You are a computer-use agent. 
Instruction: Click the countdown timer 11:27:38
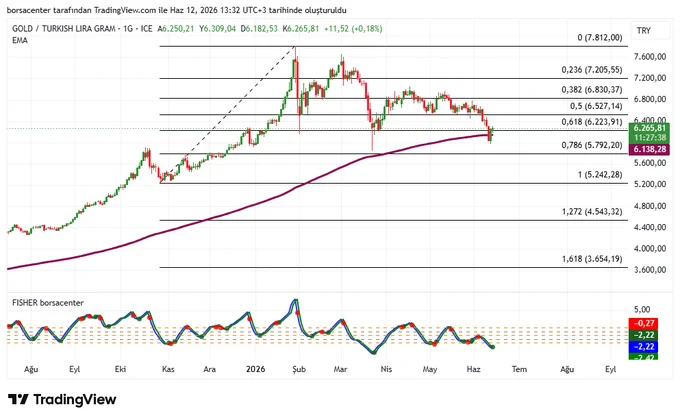coord(650,138)
